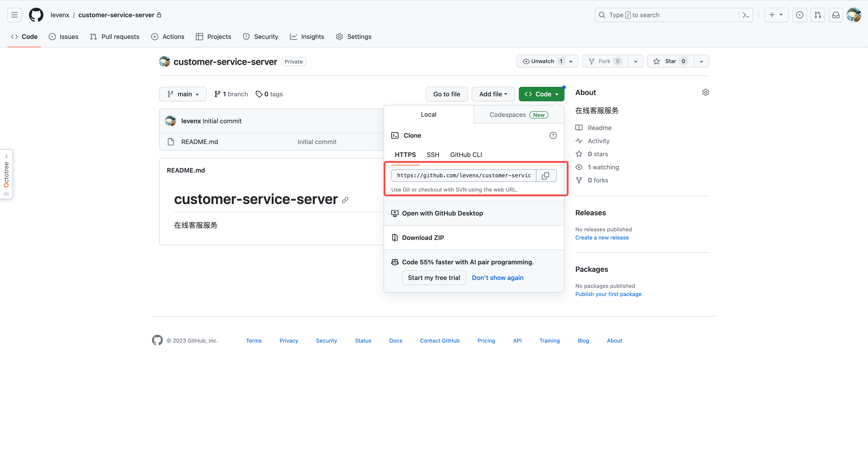The width and height of the screenshot is (868, 450).
Task: Open the command palette icon in search bar
Action: pyautogui.click(x=746, y=15)
